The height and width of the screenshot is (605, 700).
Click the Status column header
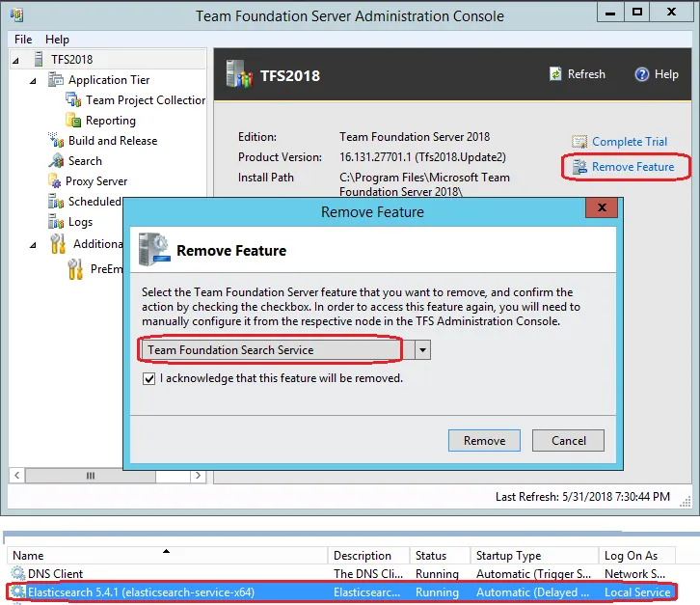click(x=440, y=556)
